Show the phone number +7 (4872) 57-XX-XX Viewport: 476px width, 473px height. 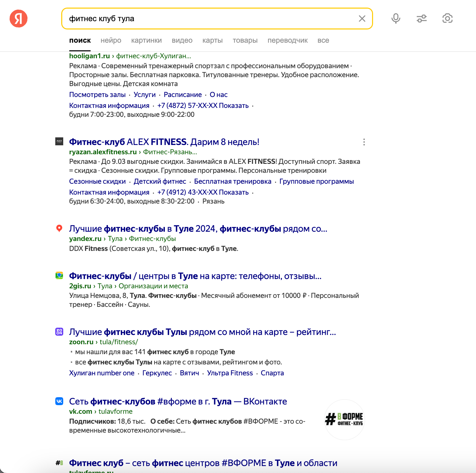click(203, 106)
